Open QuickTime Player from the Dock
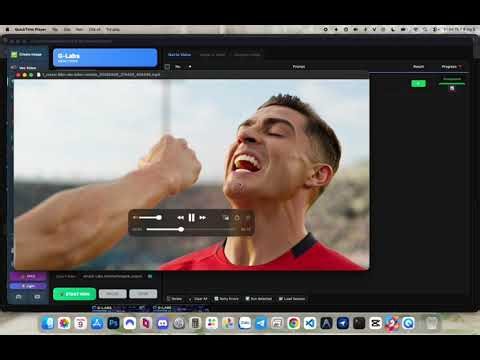The image size is (480, 360). point(408,323)
